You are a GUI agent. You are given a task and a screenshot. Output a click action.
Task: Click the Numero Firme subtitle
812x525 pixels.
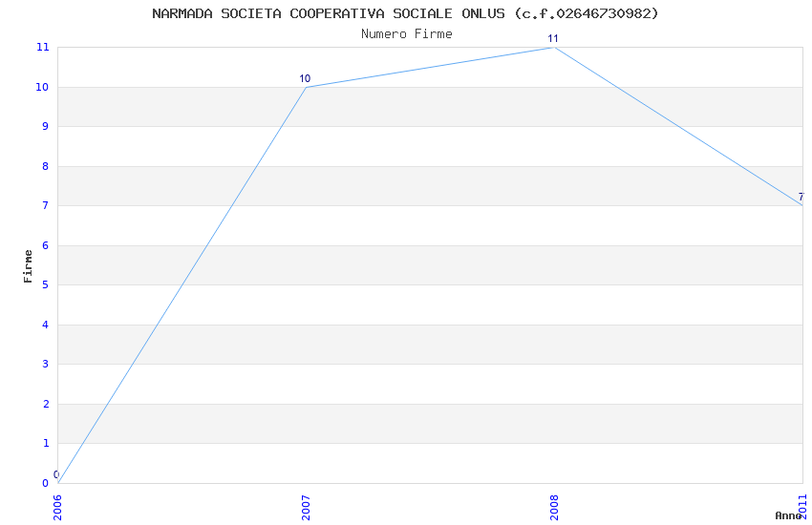click(407, 34)
